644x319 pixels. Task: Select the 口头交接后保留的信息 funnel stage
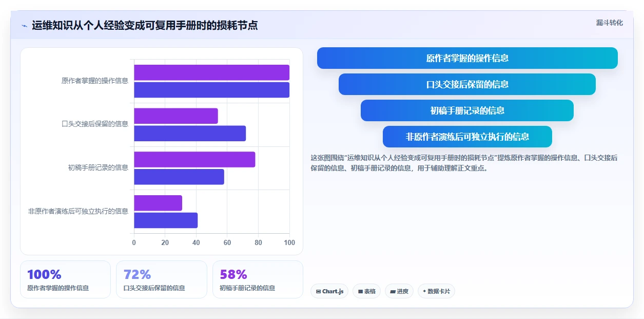pyautogui.click(x=467, y=84)
